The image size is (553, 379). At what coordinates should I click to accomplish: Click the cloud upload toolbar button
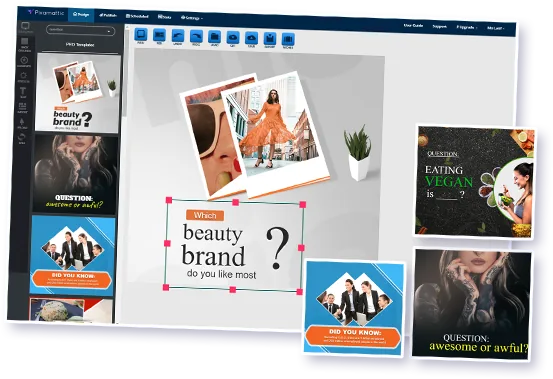point(251,39)
